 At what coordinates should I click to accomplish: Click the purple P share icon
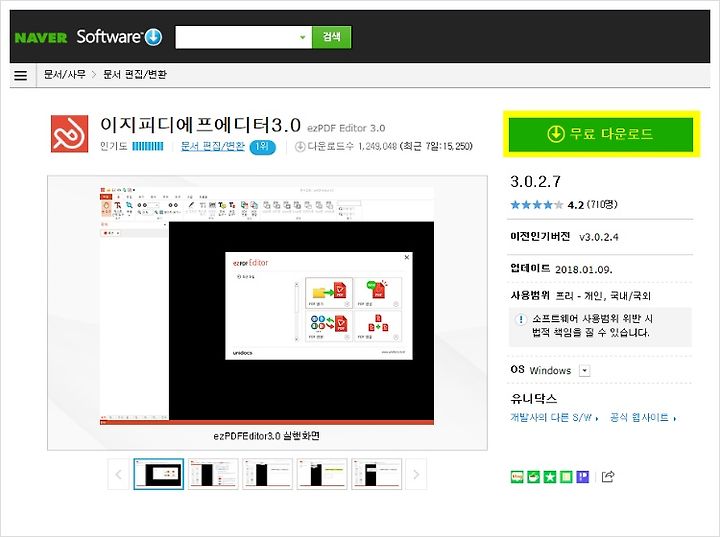583,477
